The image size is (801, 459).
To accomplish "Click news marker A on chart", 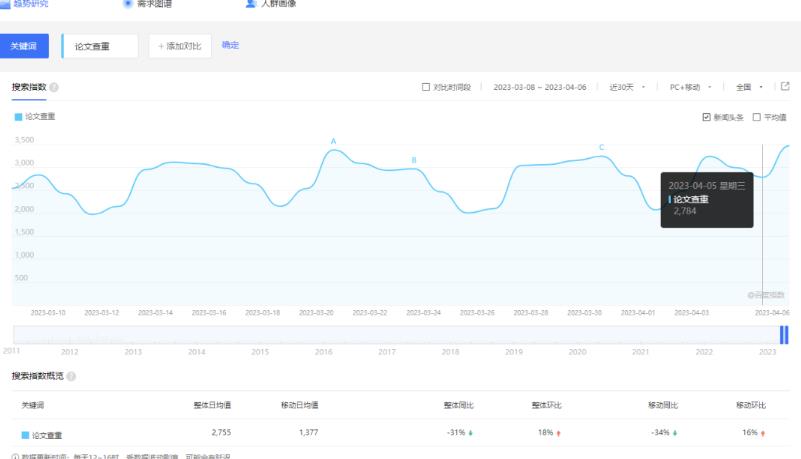I will [x=333, y=141].
